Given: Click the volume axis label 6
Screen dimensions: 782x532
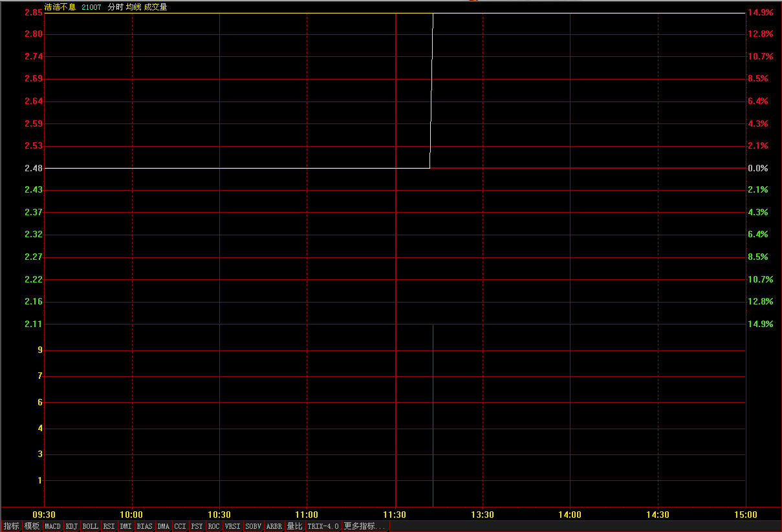Looking at the screenshot, I should pyautogui.click(x=40, y=402).
